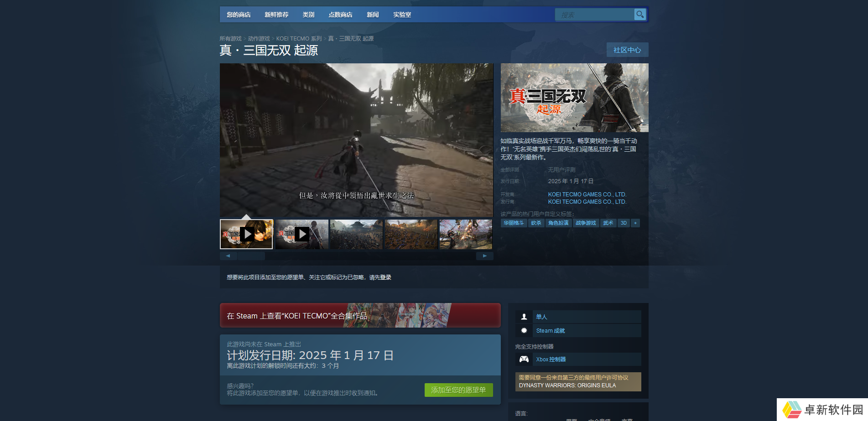Go to 点数商店 points shop tab
The image size is (868, 421).
(340, 15)
